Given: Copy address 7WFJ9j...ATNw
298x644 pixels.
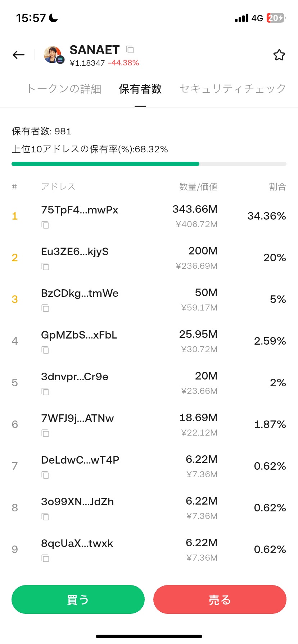Looking at the screenshot, I should tap(45, 433).
